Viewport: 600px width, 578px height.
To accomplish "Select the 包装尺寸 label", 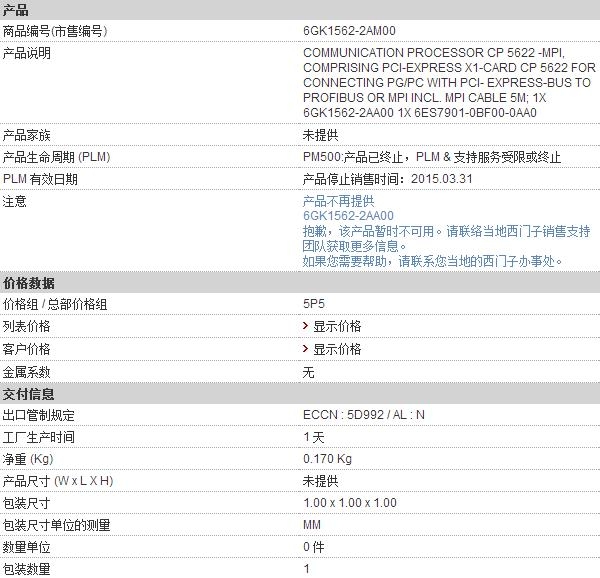I will tap(26, 503).
